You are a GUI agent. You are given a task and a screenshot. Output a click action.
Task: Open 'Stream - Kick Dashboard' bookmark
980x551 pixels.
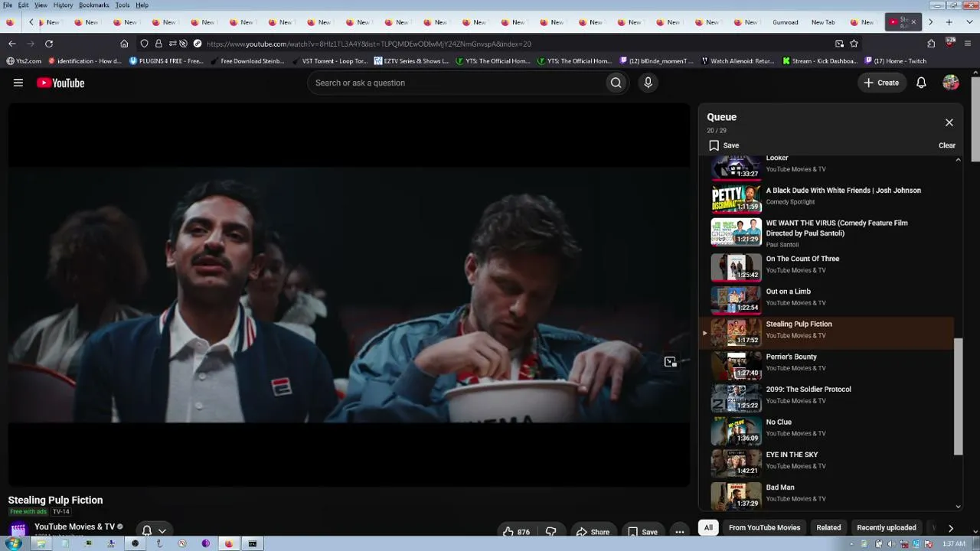(819, 61)
